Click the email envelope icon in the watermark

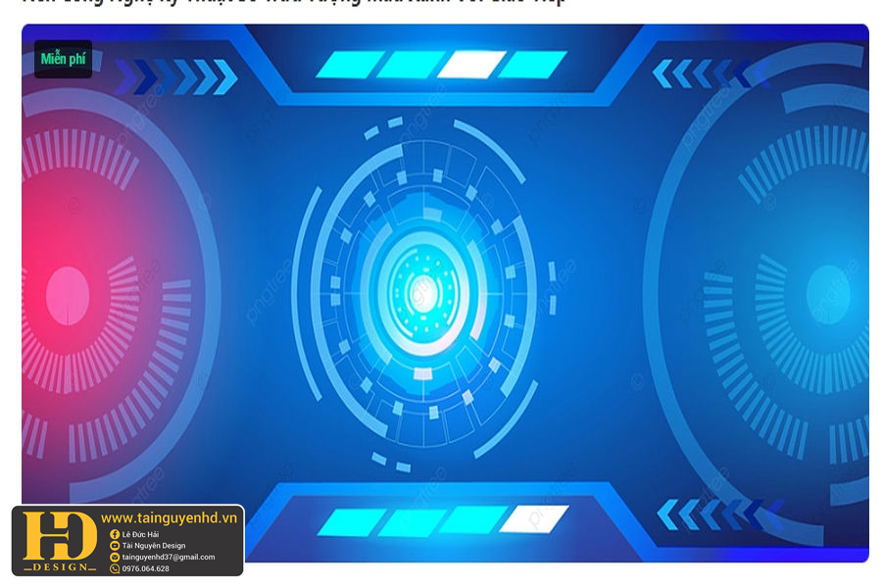(115, 558)
